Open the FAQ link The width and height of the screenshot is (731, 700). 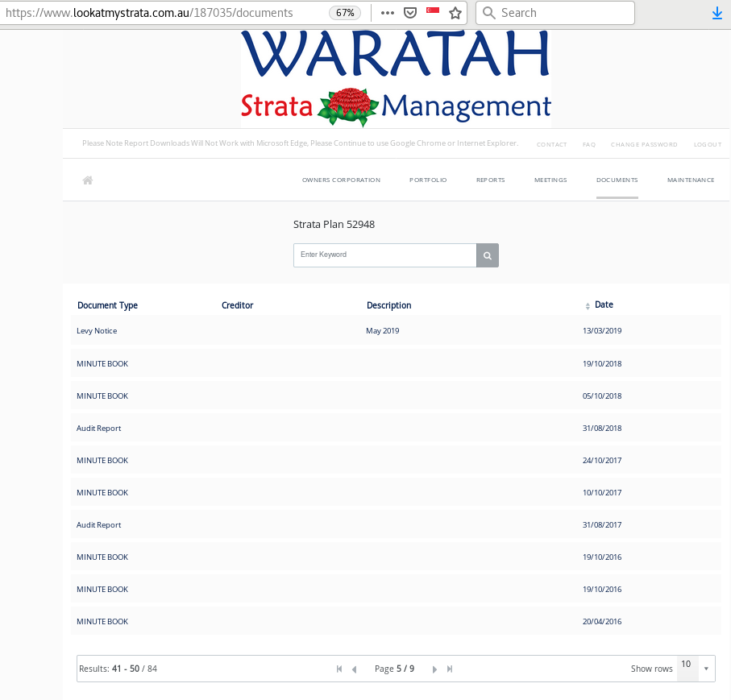(x=589, y=144)
